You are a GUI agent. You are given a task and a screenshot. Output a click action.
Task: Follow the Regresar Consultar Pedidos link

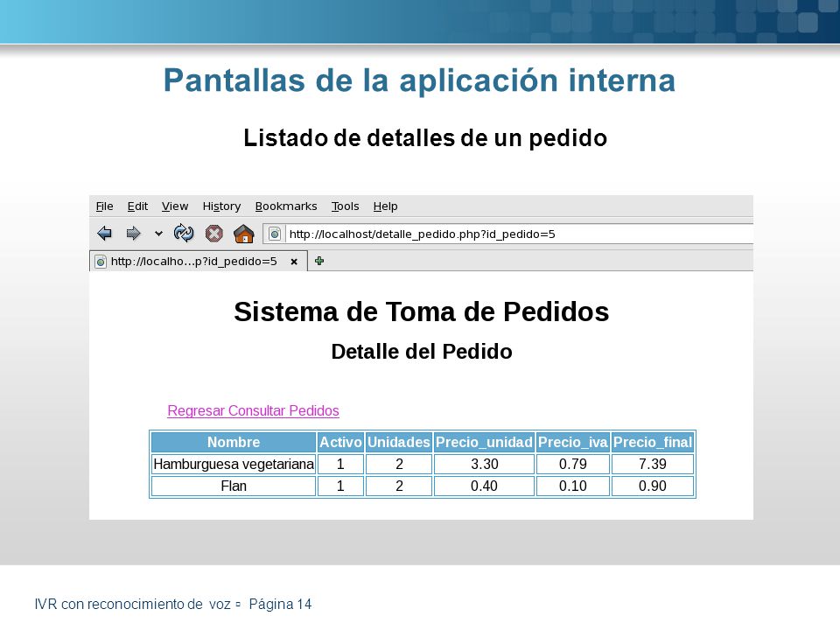(x=254, y=411)
